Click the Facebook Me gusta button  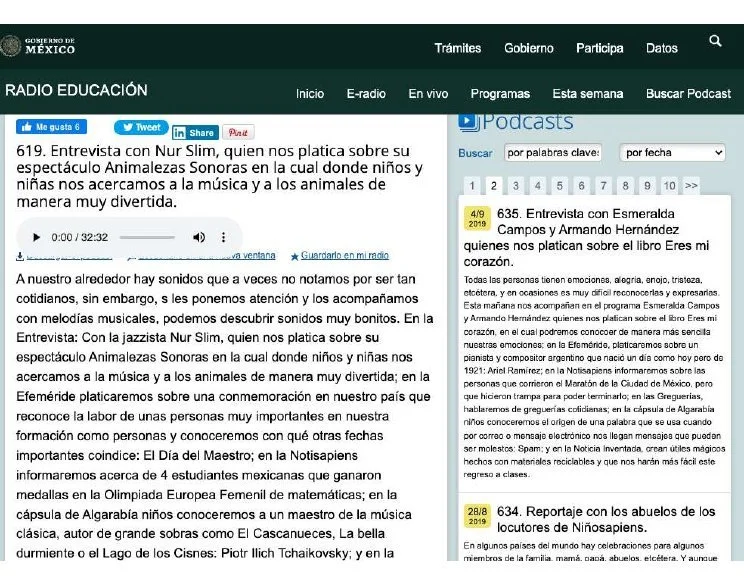point(51,127)
